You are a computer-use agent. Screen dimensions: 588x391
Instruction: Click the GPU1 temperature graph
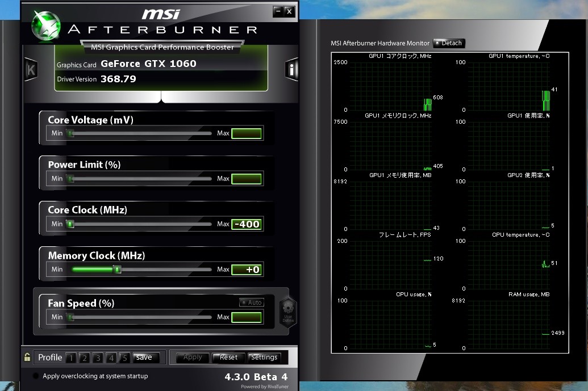pyautogui.click(x=509, y=86)
